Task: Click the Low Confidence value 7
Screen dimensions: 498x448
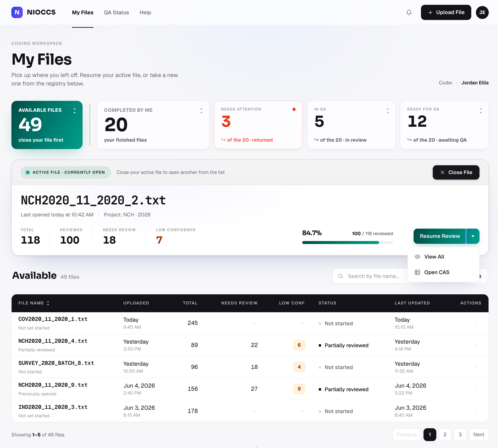Action: [x=159, y=240]
